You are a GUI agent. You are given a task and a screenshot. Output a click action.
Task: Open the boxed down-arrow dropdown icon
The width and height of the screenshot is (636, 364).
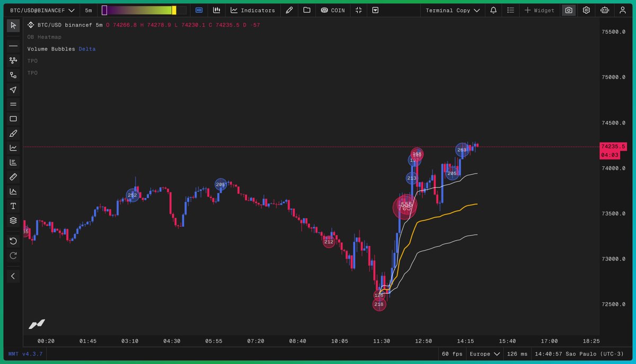375,10
